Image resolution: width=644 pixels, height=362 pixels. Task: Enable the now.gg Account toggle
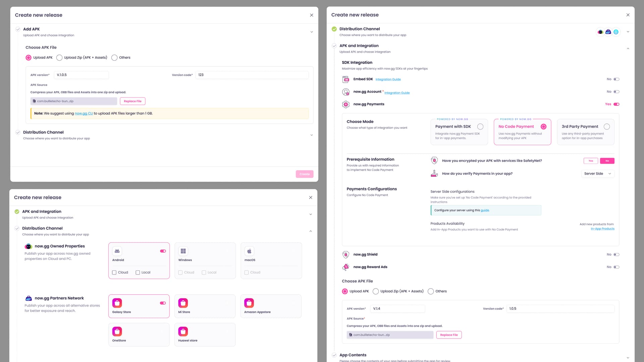[616, 92]
